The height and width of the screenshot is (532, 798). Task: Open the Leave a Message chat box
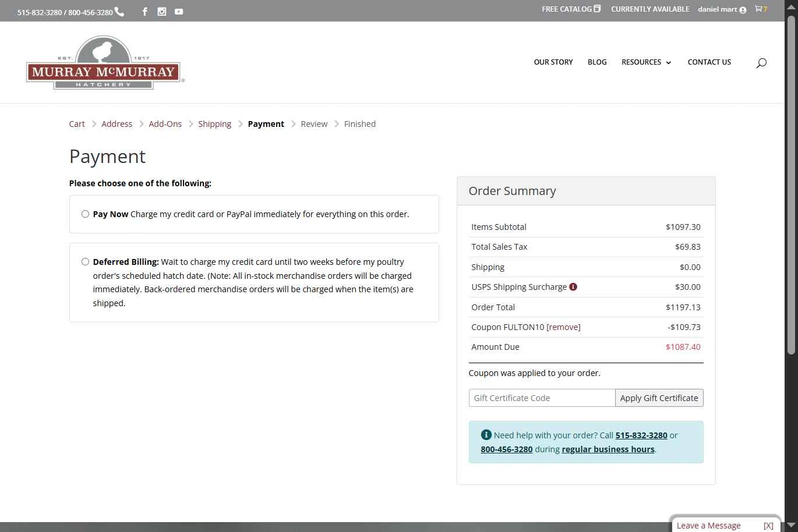click(x=708, y=526)
